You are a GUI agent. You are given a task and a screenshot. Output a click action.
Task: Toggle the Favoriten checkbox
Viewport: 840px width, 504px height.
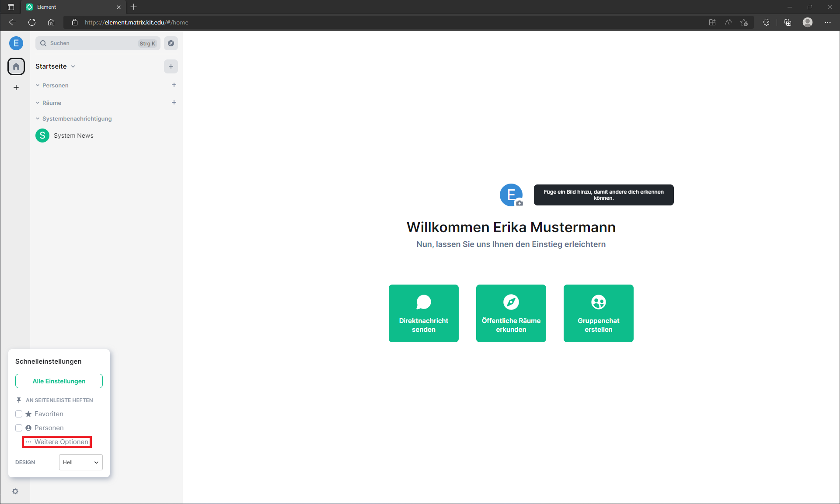[x=18, y=414]
